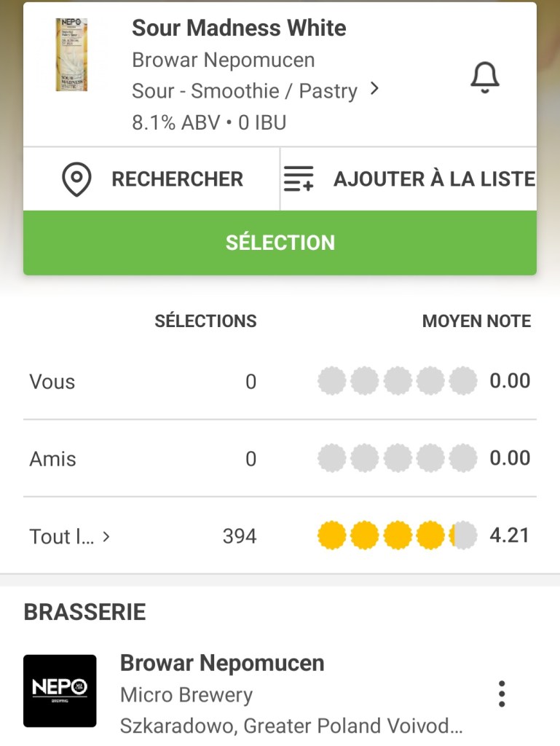This screenshot has width=560, height=746.
Task: Tap the Amis rating stars
Action: 397,458
